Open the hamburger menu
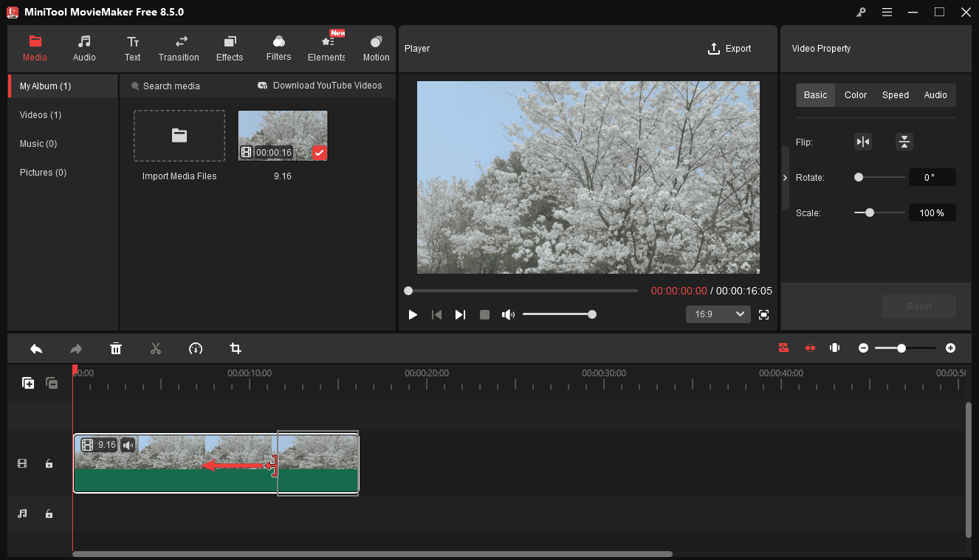Image resolution: width=979 pixels, height=560 pixels. click(x=887, y=12)
